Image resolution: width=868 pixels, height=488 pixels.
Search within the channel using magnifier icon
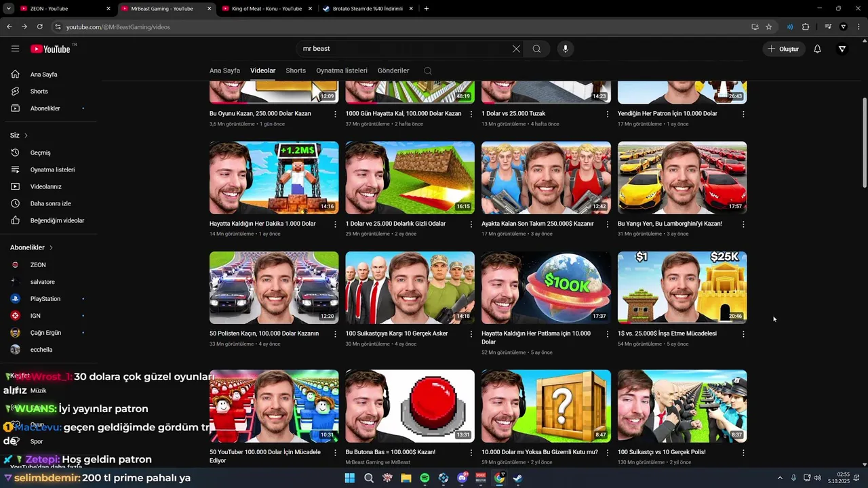click(x=427, y=70)
